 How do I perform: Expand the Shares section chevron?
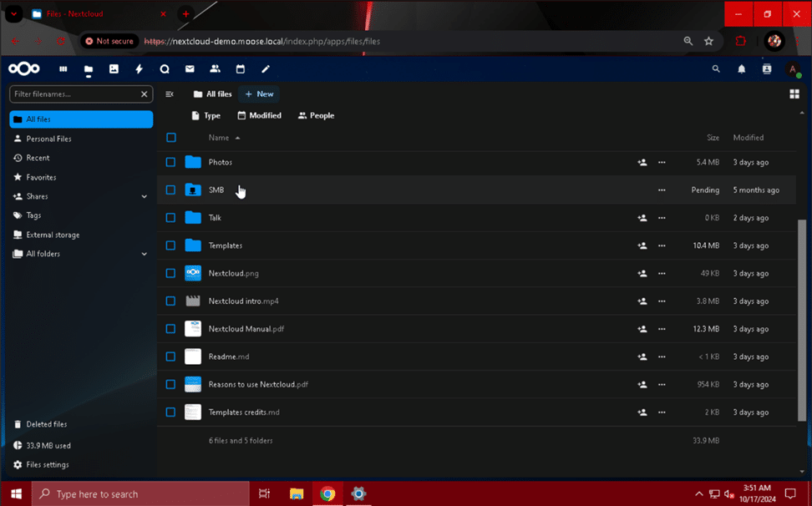click(144, 196)
